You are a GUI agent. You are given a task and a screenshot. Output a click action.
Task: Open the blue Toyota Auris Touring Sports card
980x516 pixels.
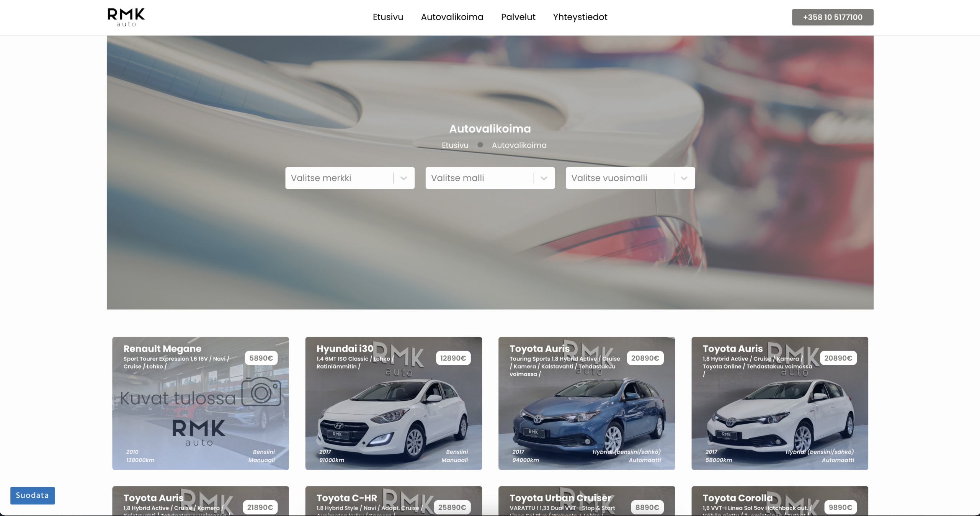[x=586, y=403]
